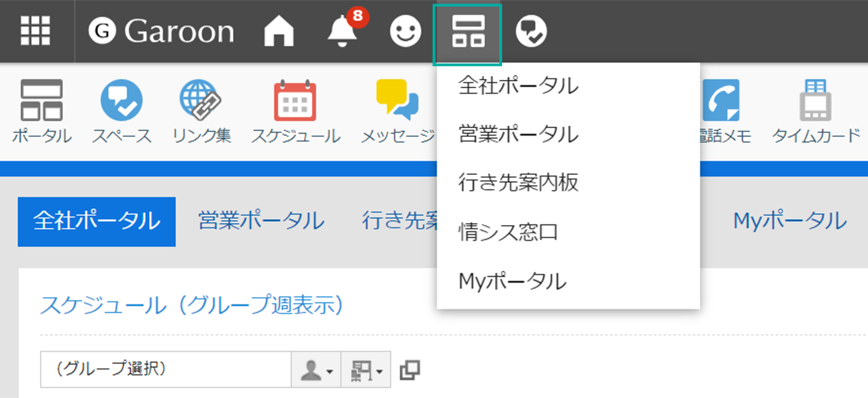
Task: Open スケジュール(グループ週表示) link
Action: click(x=192, y=305)
